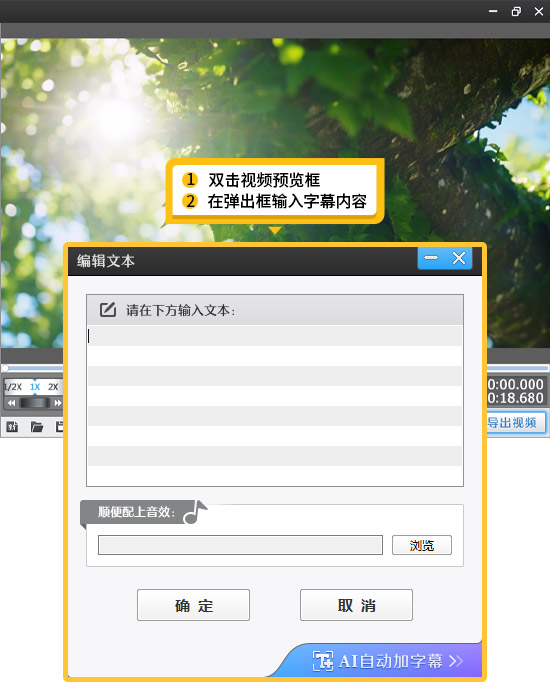Click the fast-forward double-arrow button
The width and height of the screenshot is (550, 682).
pyautogui.click(x=58, y=403)
